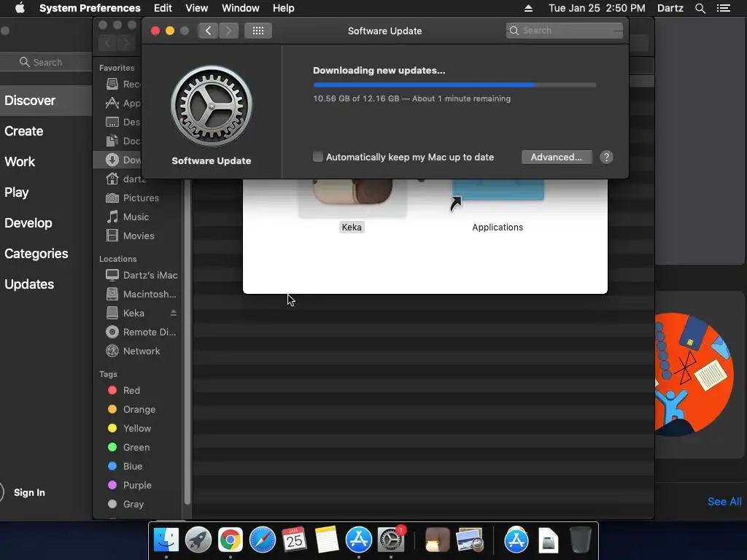Image resolution: width=747 pixels, height=560 pixels.
Task: Open the Dartz user menu
Action: (x=670, y=8)
